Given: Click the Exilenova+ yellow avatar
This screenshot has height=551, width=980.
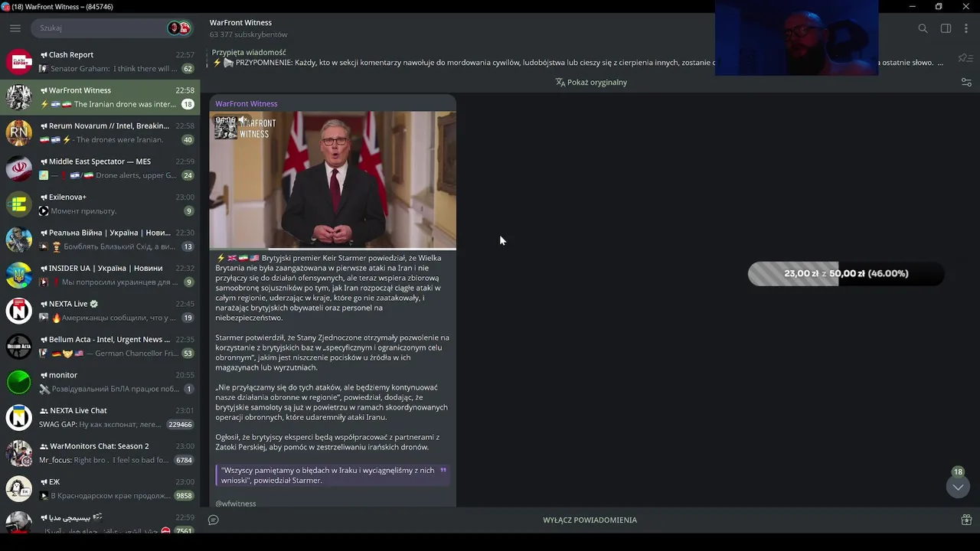Looking at the screenshot, I should click(19, 204).
